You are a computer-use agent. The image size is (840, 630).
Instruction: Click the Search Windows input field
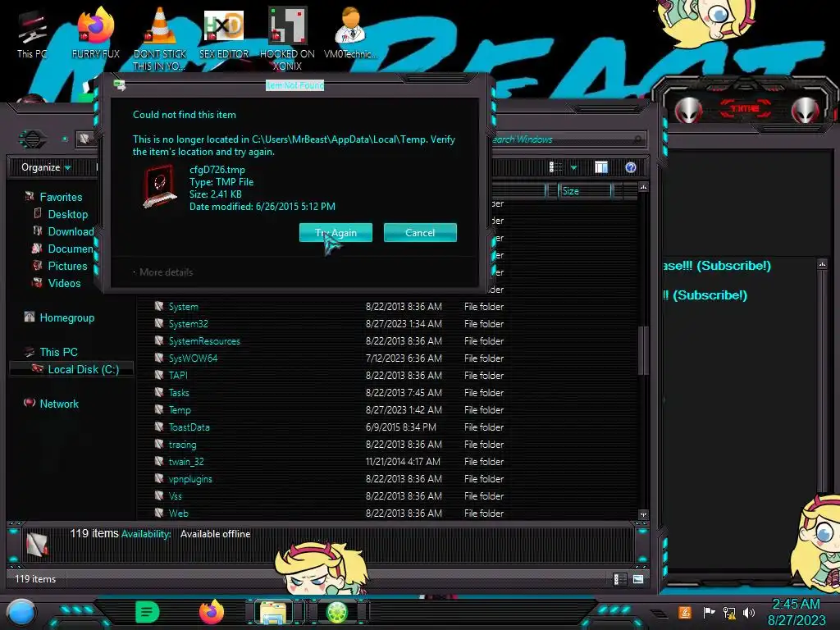pos(568,139)
